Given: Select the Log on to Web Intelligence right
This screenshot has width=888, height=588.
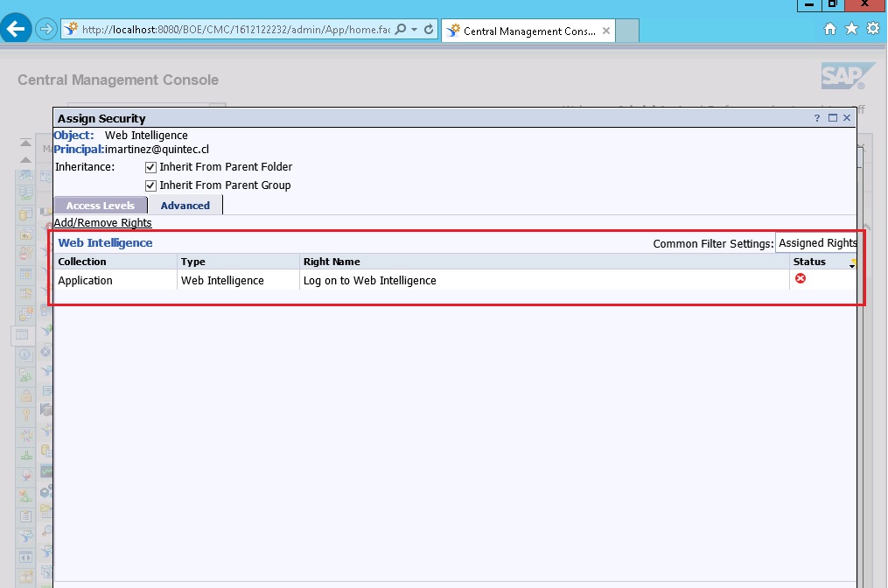Looking at the screenshot, I should [543, 280].
